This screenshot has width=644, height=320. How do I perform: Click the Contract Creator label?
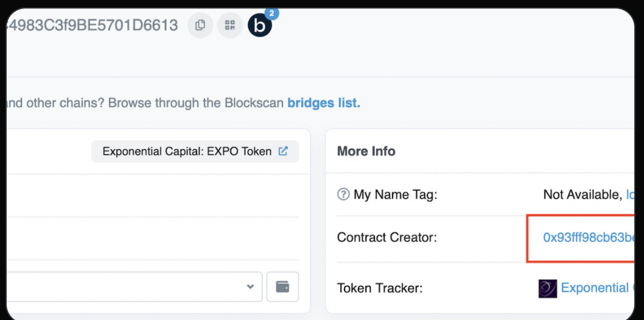(x=387, y=237)
